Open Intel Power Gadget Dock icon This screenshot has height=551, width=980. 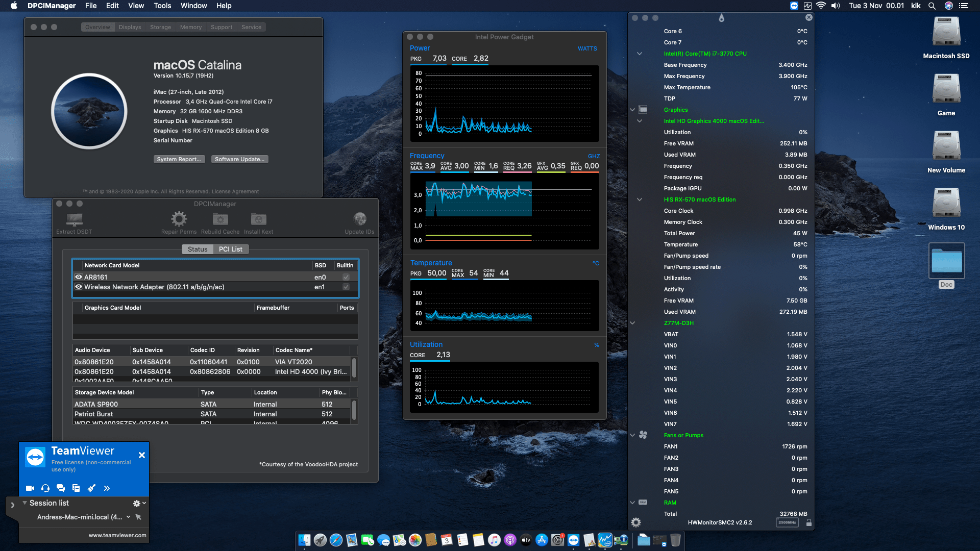(605, 540)
